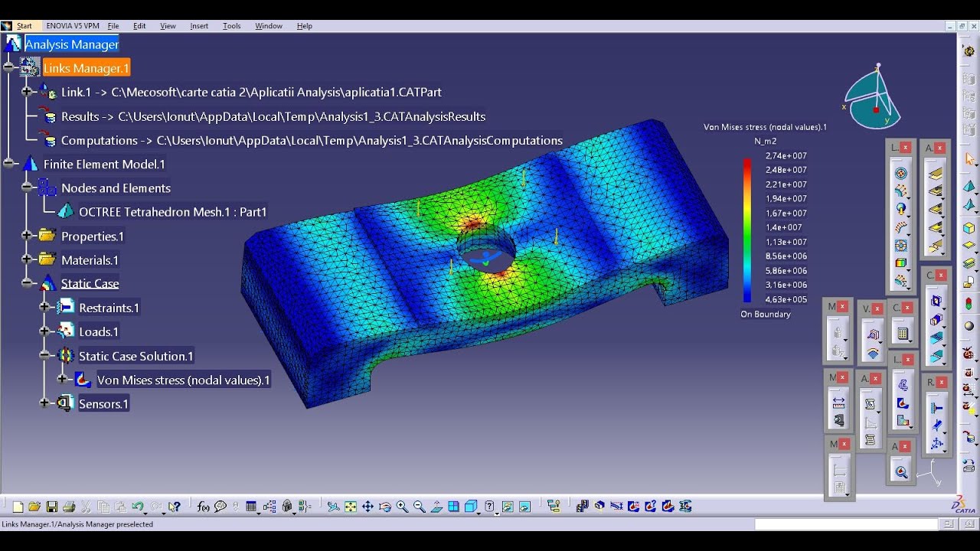
Task: Collapse the Nodes and Elements node
Action: pos(27,187)
